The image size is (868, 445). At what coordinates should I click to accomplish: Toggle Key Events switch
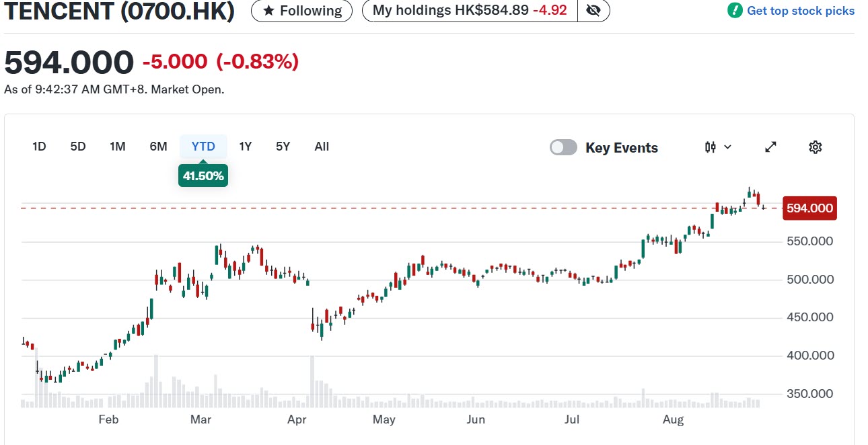[563, 147]
